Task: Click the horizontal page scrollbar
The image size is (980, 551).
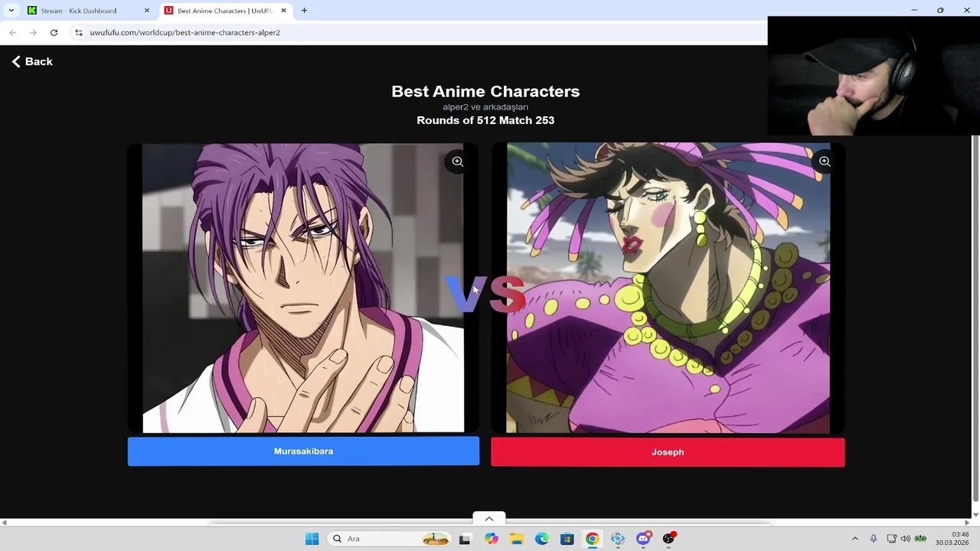Action: click(490, 523)
